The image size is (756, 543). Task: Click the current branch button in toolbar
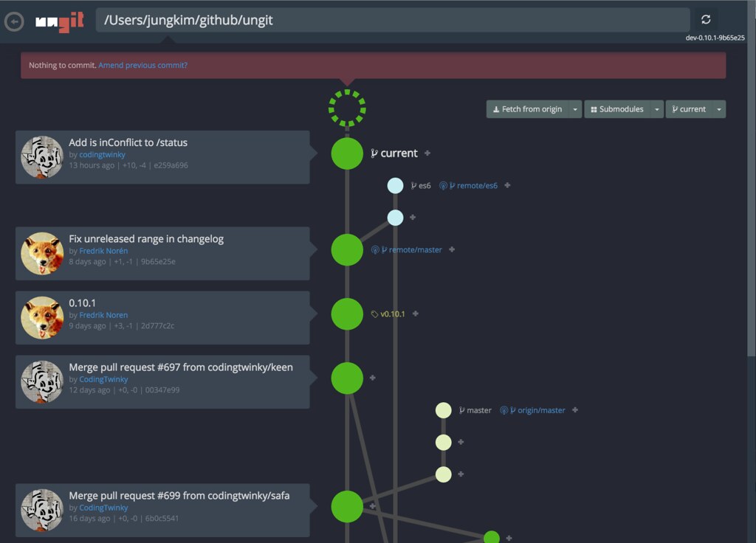pyautogui.click(x=689, y=109)
